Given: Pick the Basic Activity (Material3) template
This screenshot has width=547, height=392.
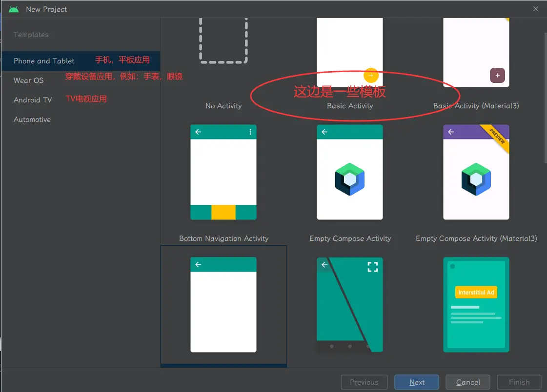Looking at the screenshot, I should point(476,51).
